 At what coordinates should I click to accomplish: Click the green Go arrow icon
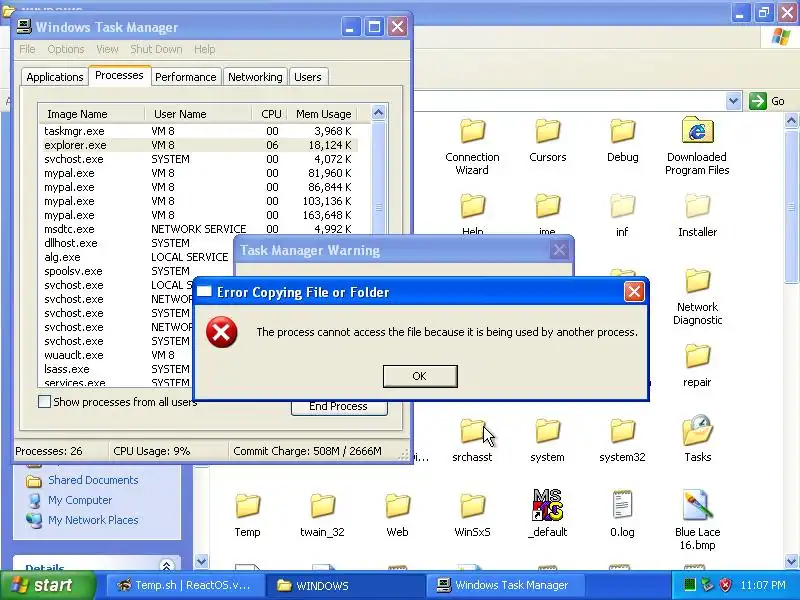(758, 101)
